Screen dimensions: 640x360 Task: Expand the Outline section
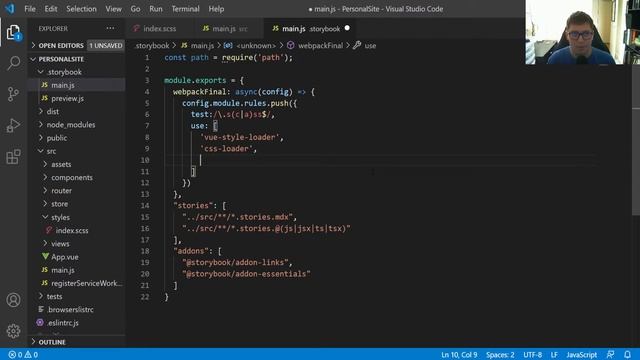tap(76, 342)
